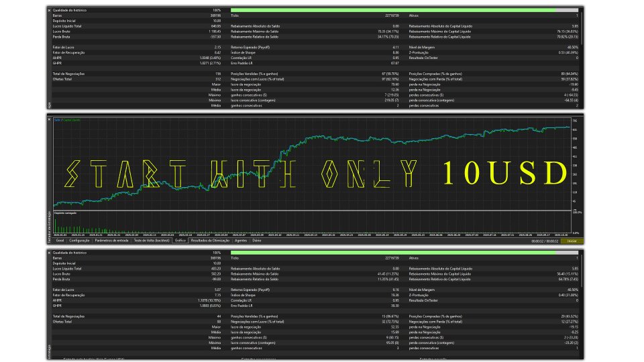Switch to the Agentes tab

coord(241,241)
